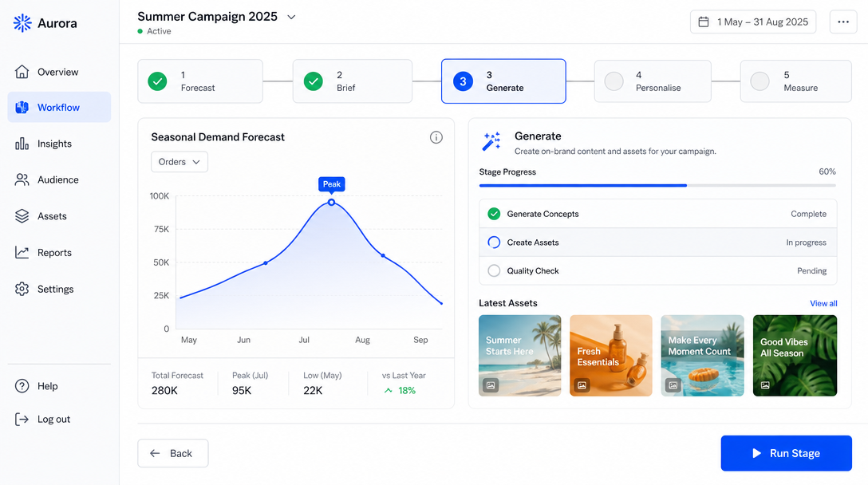Open the Reports line chart icon
This screenshot has height=485, width=868.
[22, 252]
